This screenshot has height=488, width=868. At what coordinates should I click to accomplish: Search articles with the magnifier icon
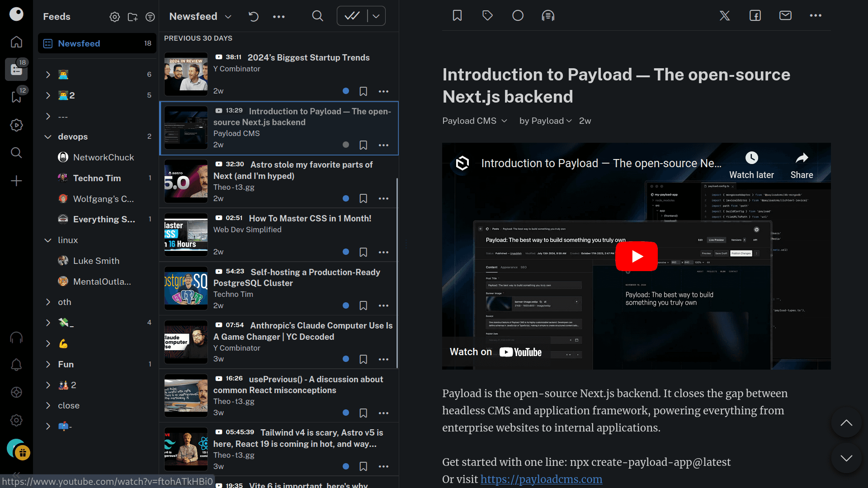click(x=318, y=16)
